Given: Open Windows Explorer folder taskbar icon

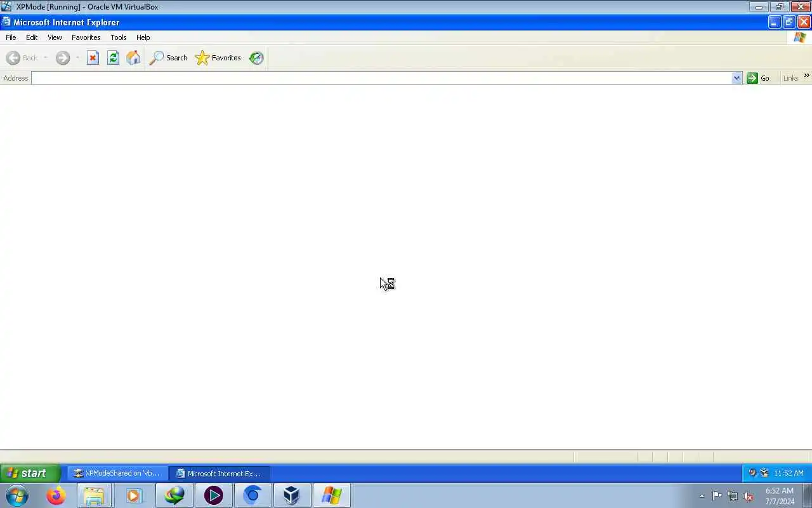Looking at the screenshot, I should [x=94, y=495].
